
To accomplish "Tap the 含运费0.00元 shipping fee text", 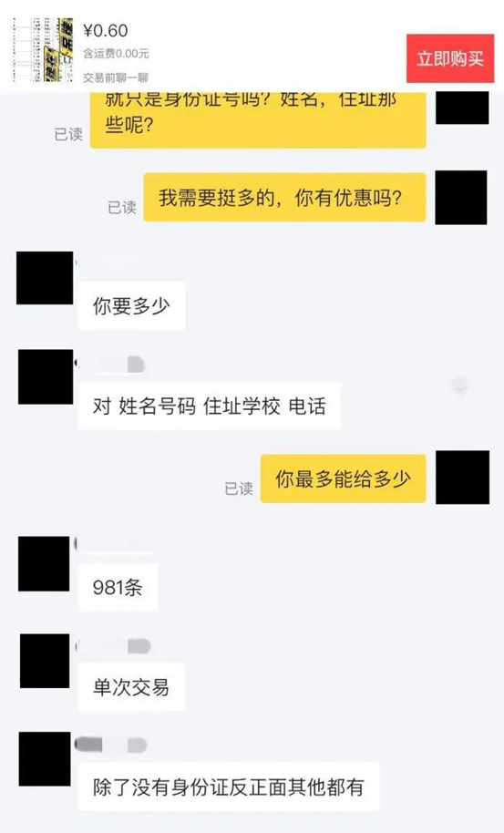I will coord(116,54).
